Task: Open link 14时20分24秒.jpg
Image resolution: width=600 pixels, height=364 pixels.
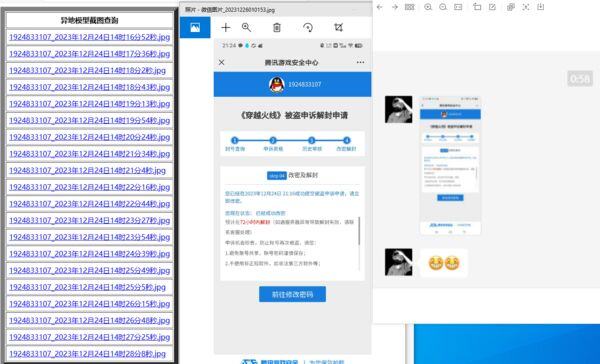Action: (90, 137)
